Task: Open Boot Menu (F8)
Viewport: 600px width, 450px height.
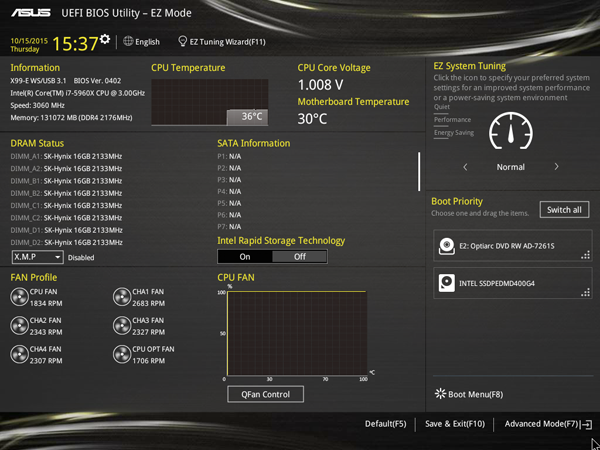Action: click(x=469, y=394)
